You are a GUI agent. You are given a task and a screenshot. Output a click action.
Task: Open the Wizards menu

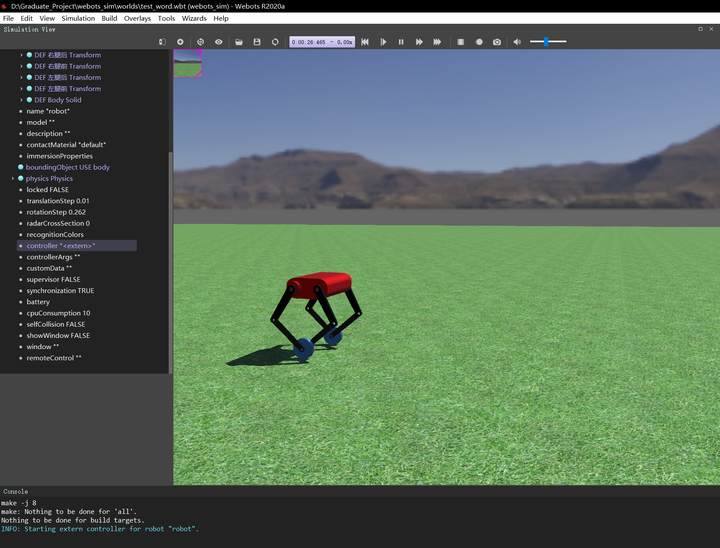[194, 18]
